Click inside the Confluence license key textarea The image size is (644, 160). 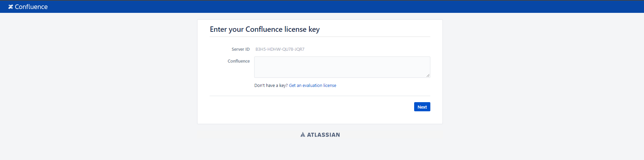click(342, 67)
